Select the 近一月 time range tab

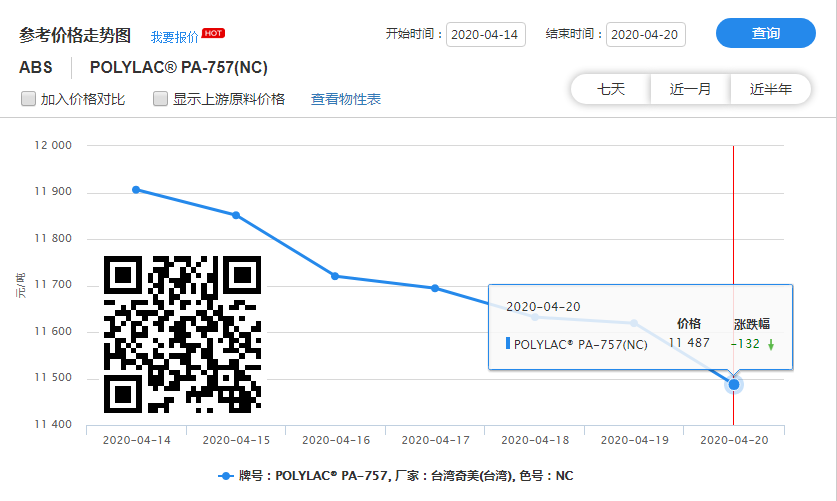[x=690, y=89]
